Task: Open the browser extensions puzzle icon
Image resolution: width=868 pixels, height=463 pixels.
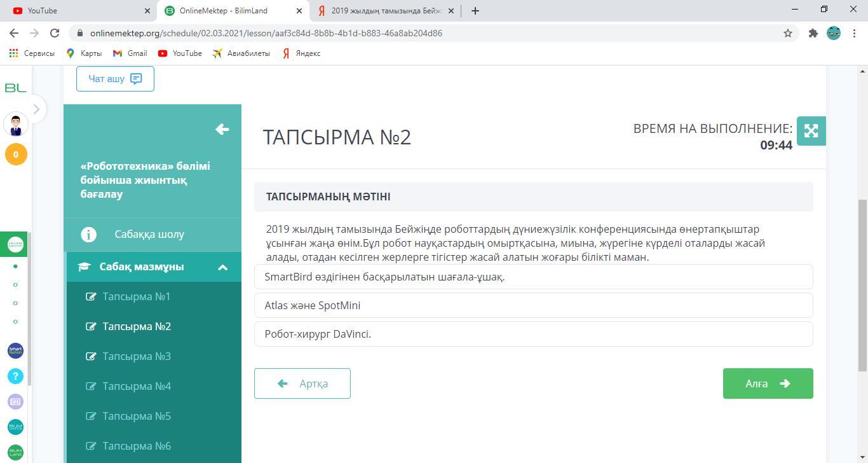Action: (x=813, y=33)
